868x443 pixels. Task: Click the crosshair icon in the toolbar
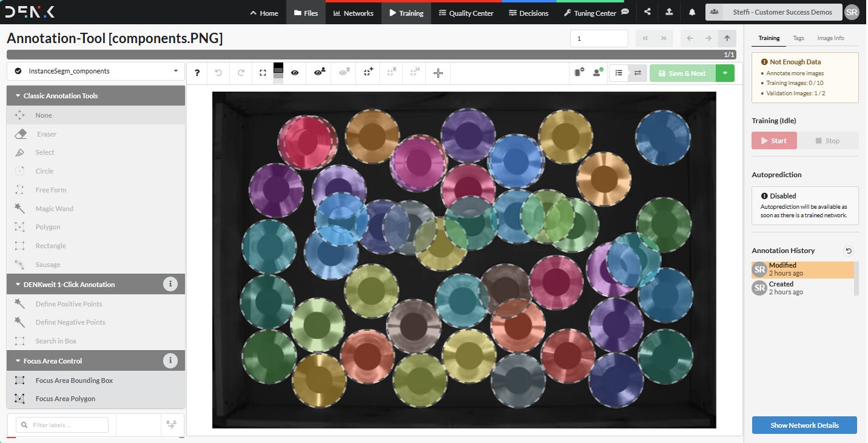(x=438, y=73)
